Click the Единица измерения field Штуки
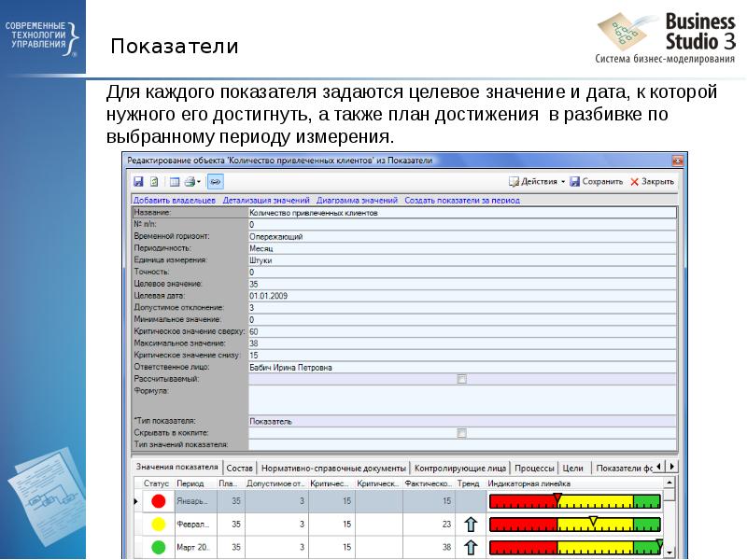Screen dimensions: 747x560 point(462,260)
